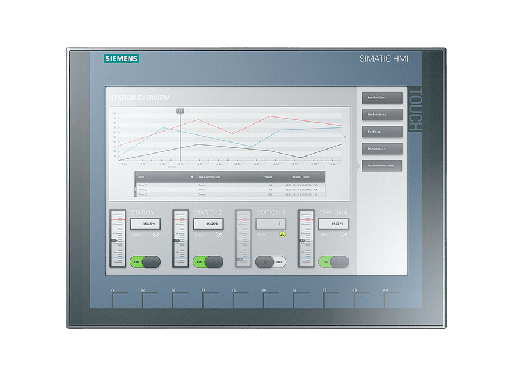The height and width of the screenshot is (376, 512).
Task: Select the grey-marked first row of trend table
Action: click(x=230, y=185)
